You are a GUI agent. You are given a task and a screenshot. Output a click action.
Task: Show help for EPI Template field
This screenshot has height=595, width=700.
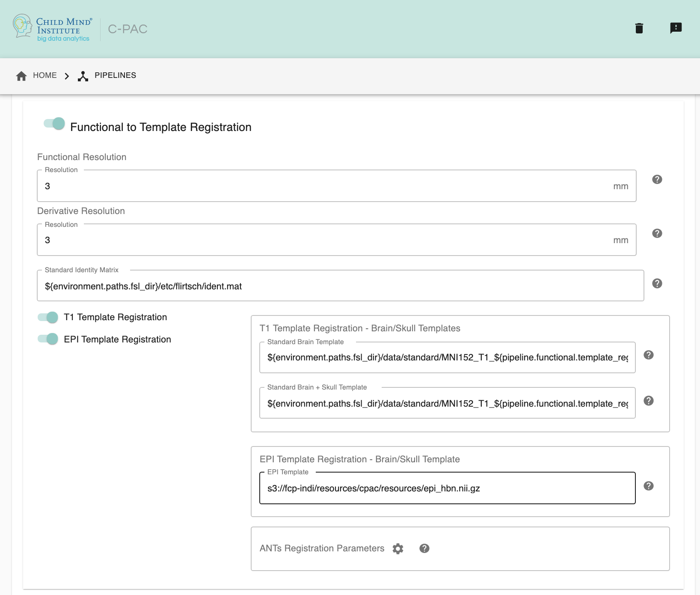tap(648, 486)
